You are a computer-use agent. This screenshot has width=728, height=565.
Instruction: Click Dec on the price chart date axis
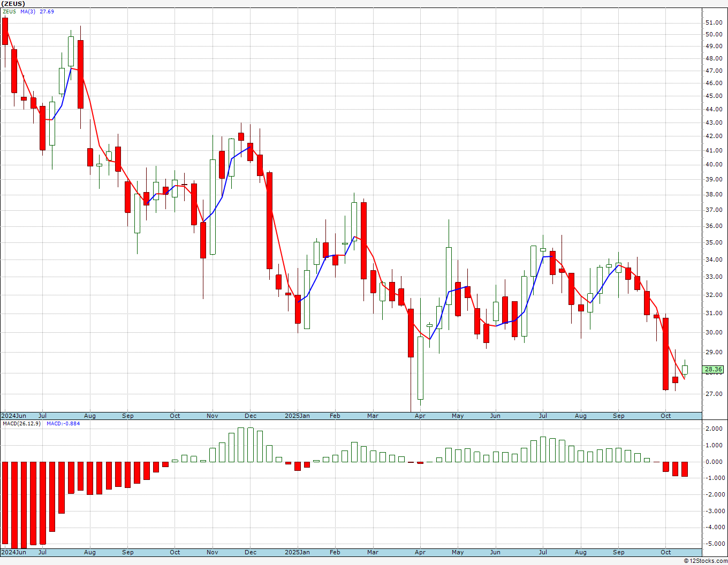[251, 416]
